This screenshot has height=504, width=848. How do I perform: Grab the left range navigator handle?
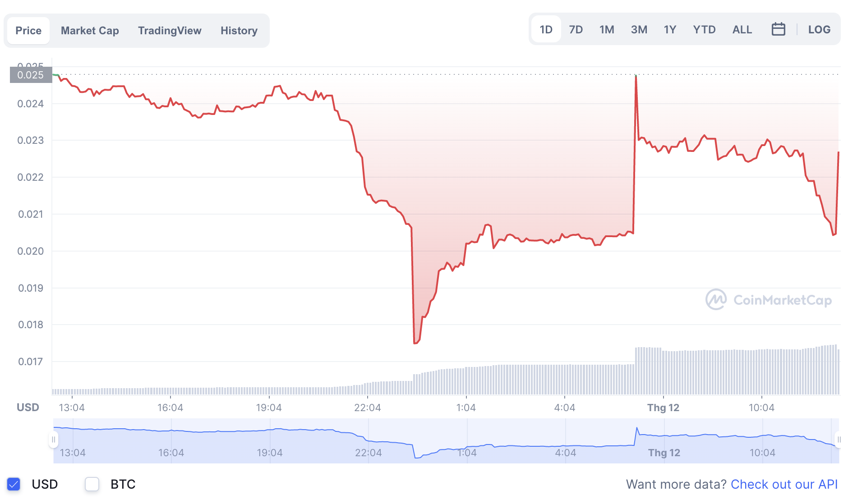[x=54, y=440]
